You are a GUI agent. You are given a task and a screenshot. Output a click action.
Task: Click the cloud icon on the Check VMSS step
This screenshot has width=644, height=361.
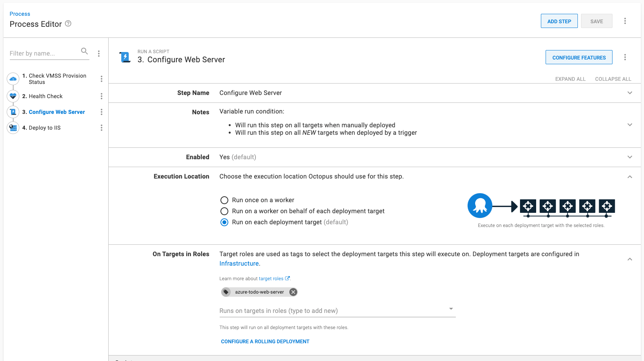point(13,79)
